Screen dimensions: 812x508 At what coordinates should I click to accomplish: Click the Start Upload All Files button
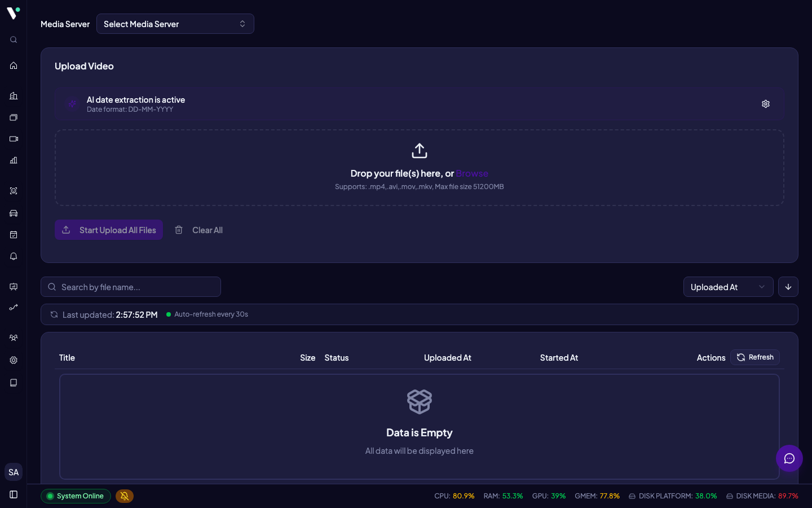click(x=109, y=230)
